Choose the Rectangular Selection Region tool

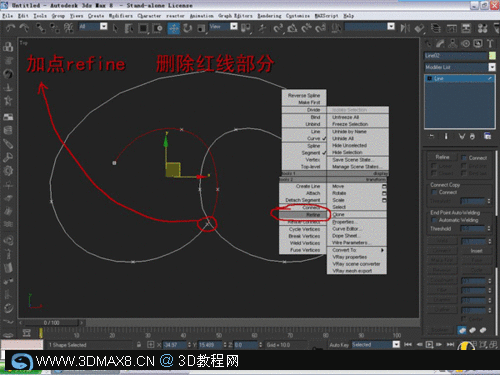143,28
